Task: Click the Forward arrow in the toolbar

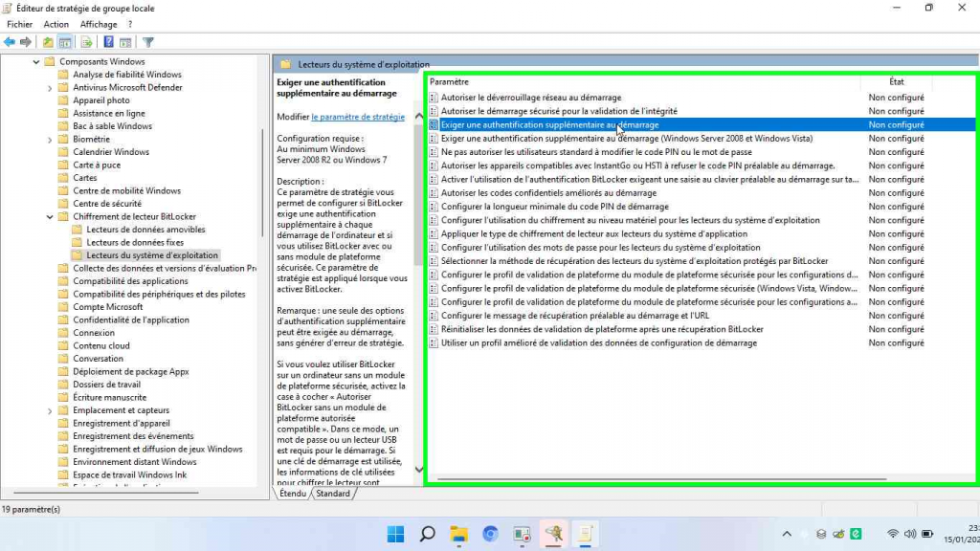Action: (x=26, y=42)
